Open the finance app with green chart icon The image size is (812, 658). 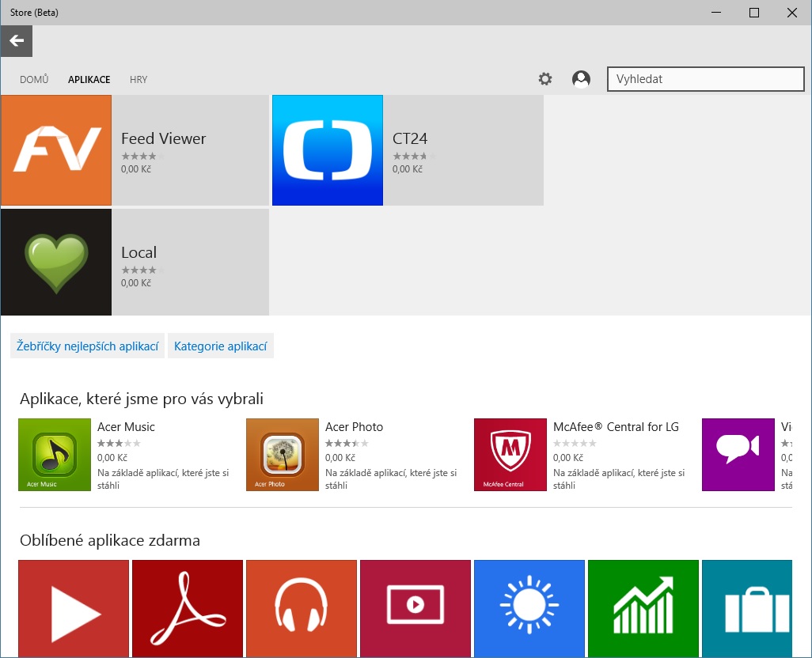643,608
